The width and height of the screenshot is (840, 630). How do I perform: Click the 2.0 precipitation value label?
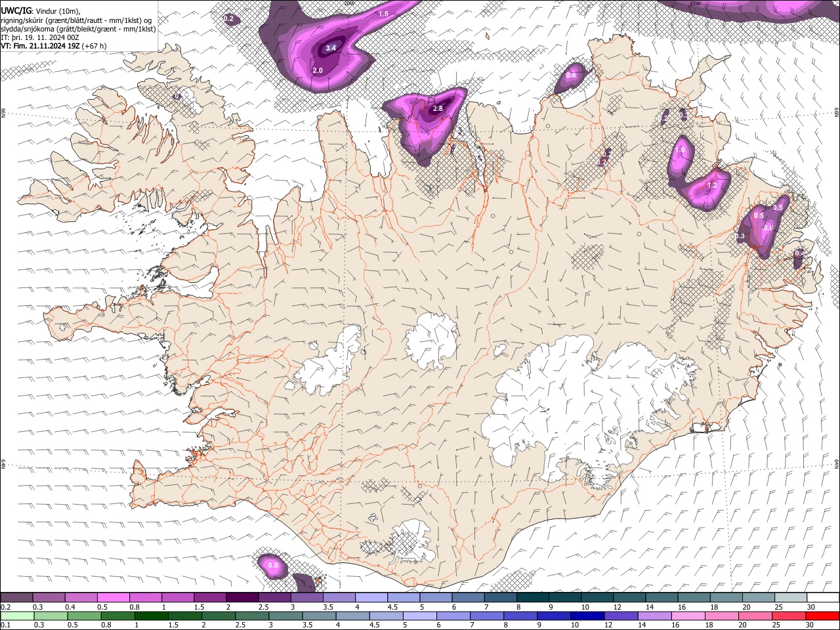318,70
